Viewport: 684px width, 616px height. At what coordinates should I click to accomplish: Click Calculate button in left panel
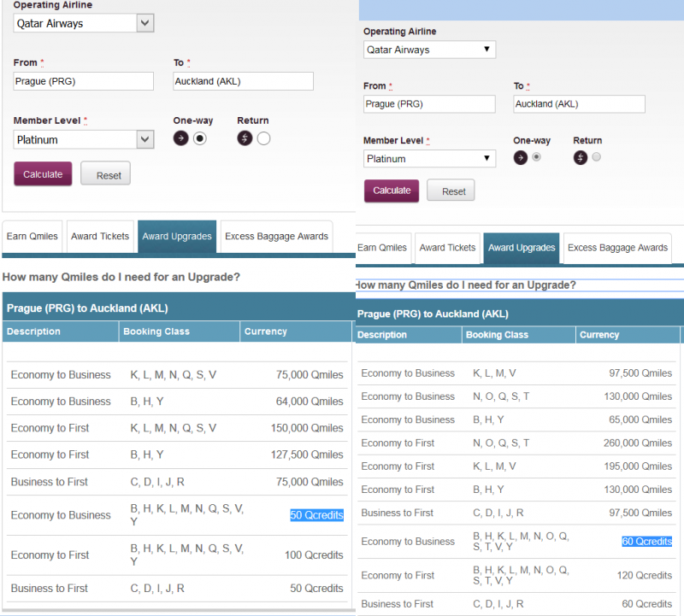pos(43,174)
